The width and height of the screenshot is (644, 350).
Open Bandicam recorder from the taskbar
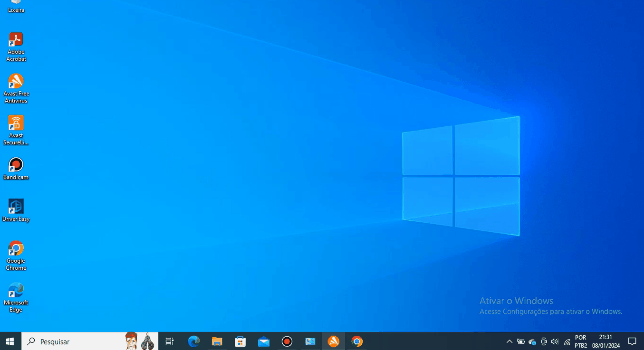tap(287, 341)
